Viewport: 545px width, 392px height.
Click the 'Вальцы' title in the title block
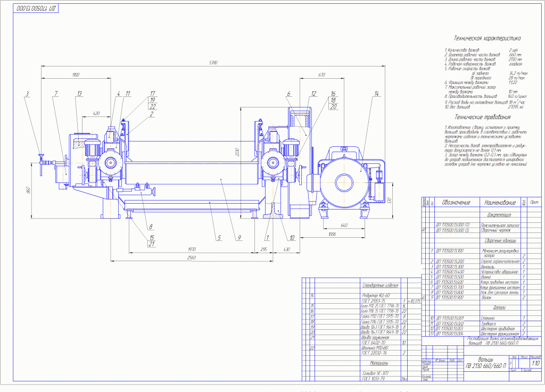(x=485, y=360)
